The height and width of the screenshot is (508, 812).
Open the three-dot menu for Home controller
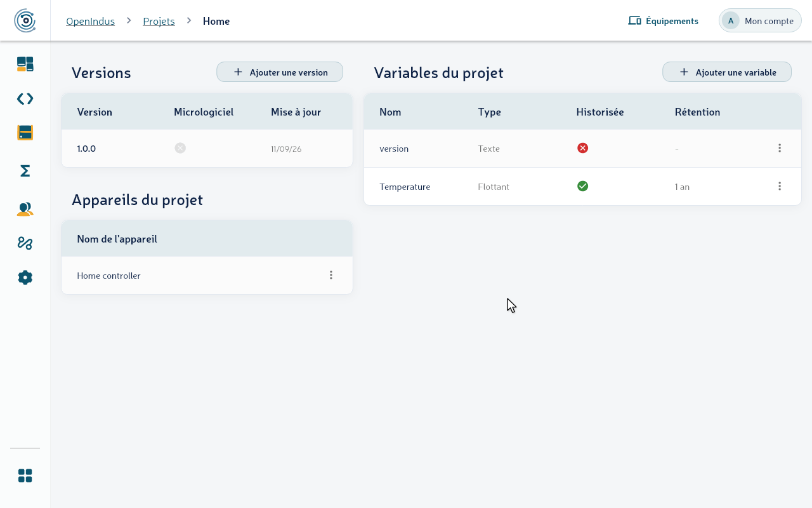(x=331, y=275)
